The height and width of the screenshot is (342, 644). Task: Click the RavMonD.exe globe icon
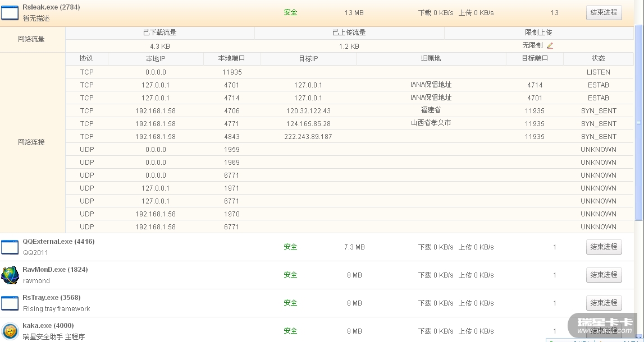tap(10, 275)
